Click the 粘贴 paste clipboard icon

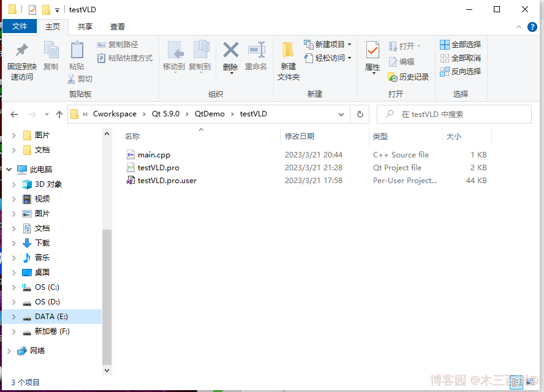pos(77,51)
